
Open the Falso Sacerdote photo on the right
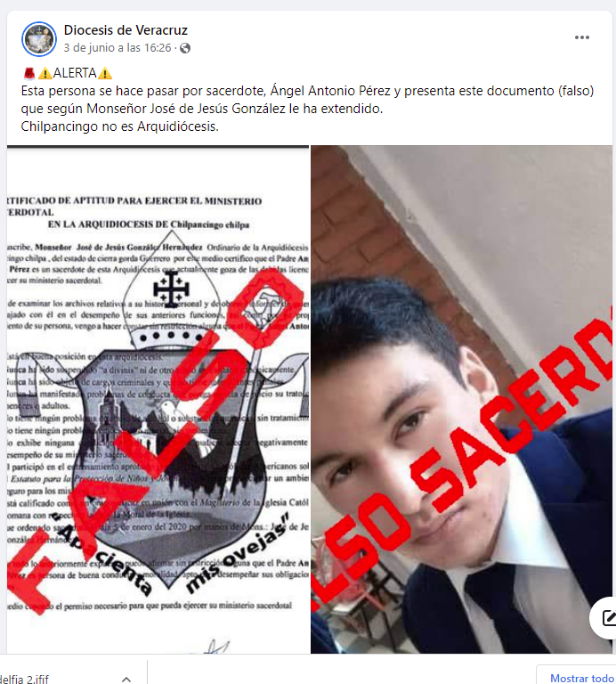click(x=461, y=399)
